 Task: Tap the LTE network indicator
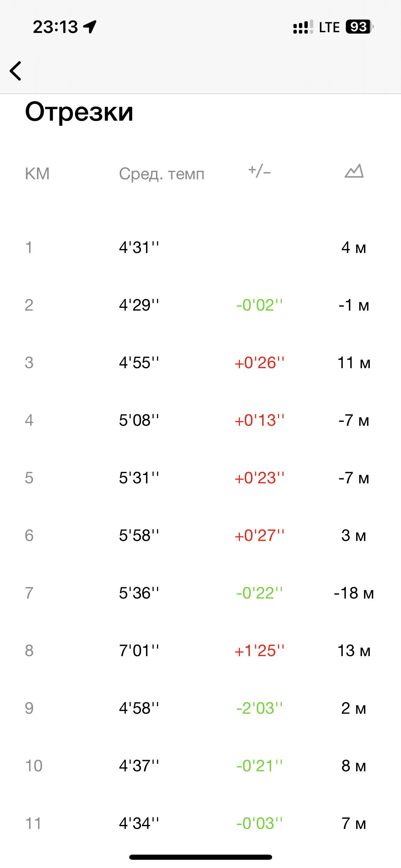click(x=329, y=27)
